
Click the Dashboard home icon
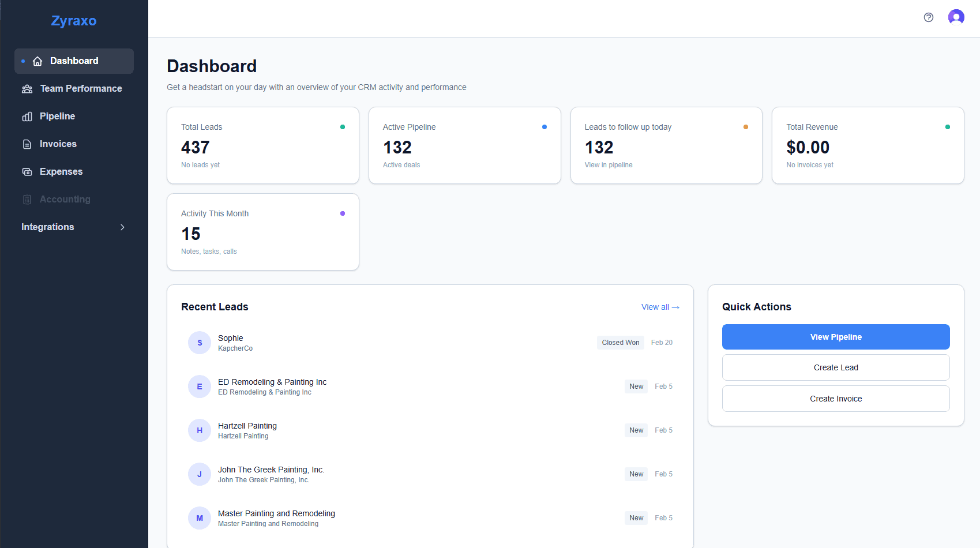37,61
